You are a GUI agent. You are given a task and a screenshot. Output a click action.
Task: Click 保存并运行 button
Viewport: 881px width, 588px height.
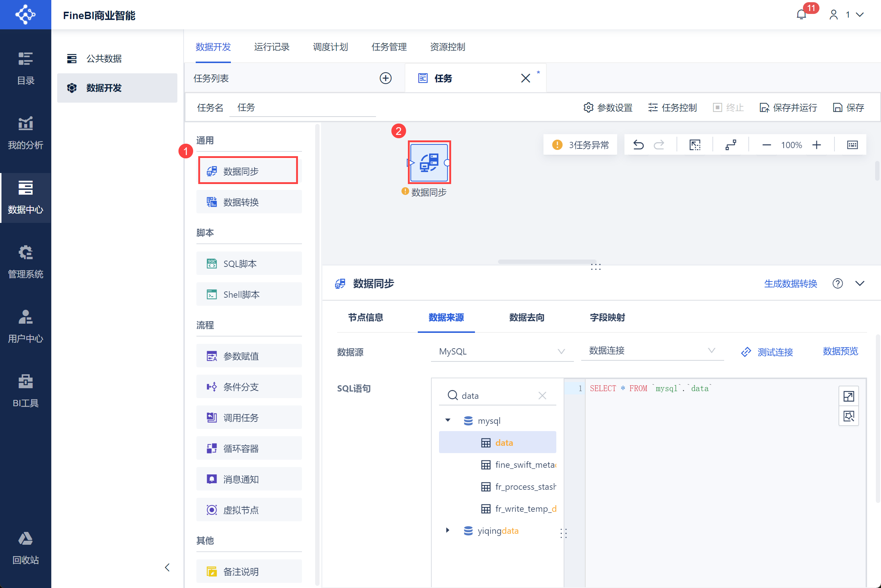[x=788, y=108]
